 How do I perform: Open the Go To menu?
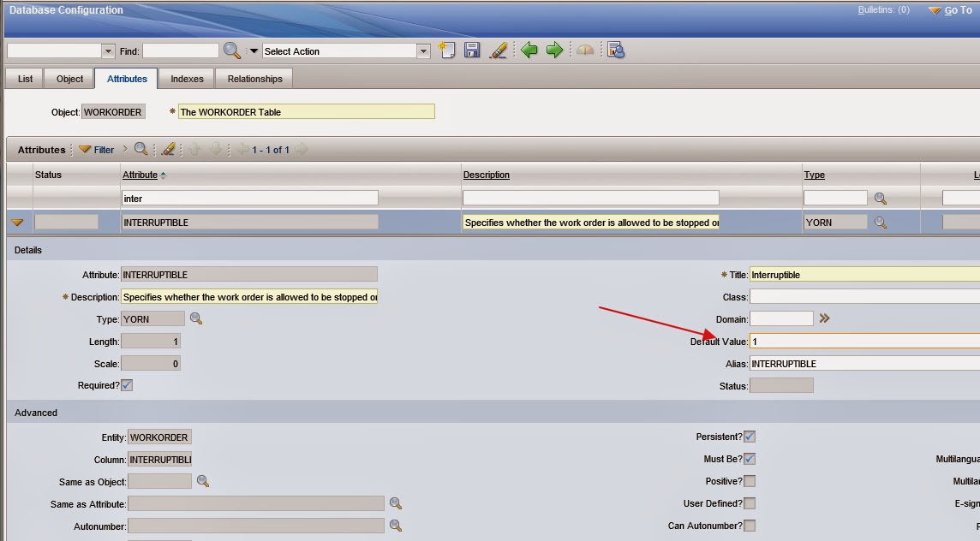pos(958,10)
